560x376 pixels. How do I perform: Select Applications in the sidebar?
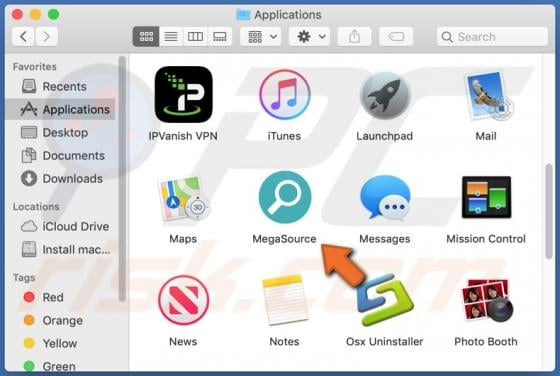pyautogui.click(x=60, y=109)
